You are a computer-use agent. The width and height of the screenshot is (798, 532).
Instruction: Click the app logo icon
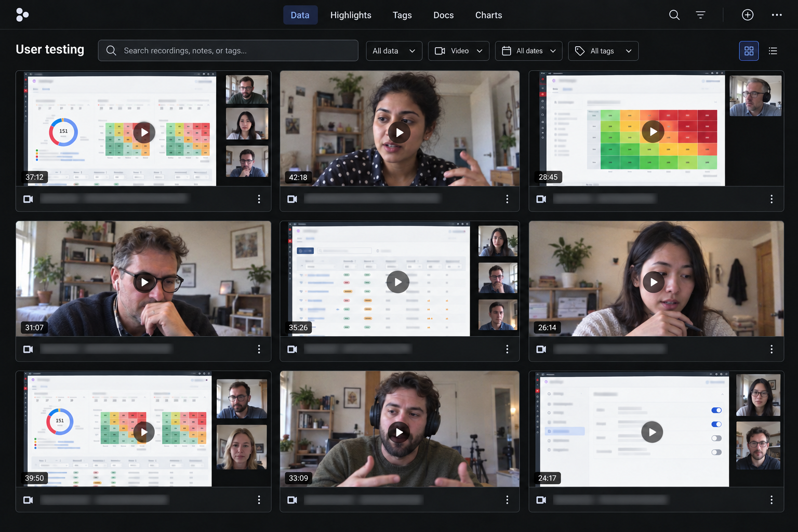click(22, 15)
